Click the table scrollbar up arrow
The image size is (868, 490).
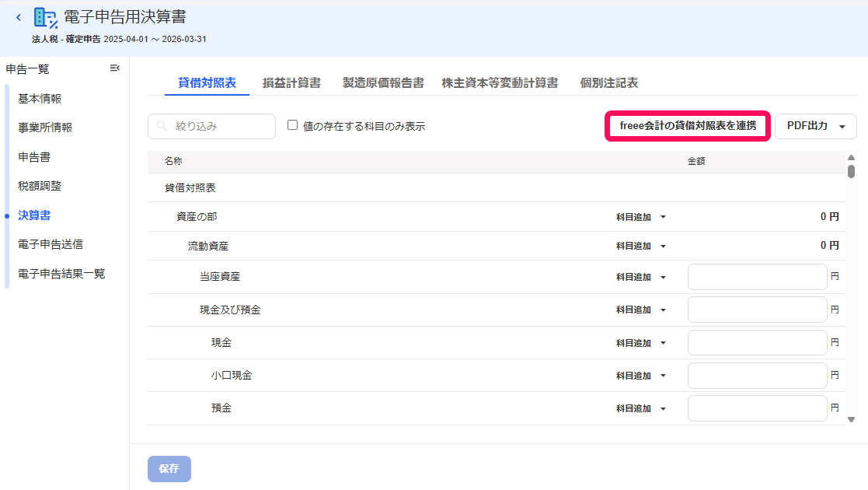(x=852, y=158)
